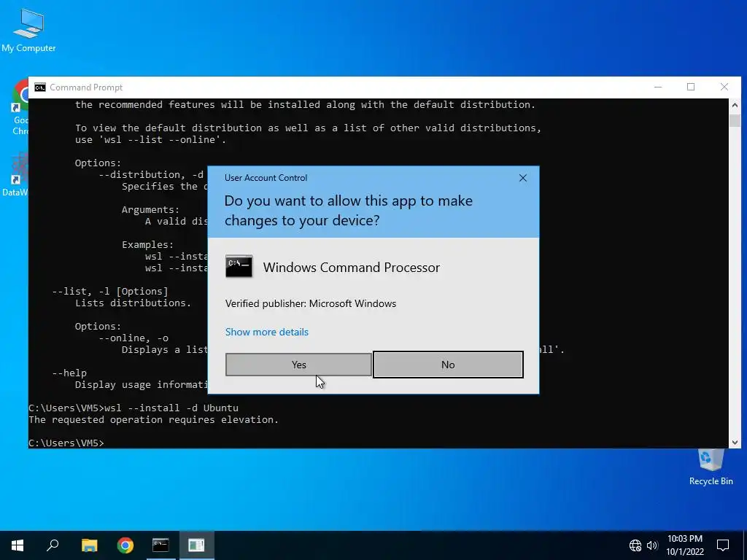The height and width of the screenshot is (560, 747).
Task: Click the "use 'wsl --list --online'." line
Action: tap(150, 139)
